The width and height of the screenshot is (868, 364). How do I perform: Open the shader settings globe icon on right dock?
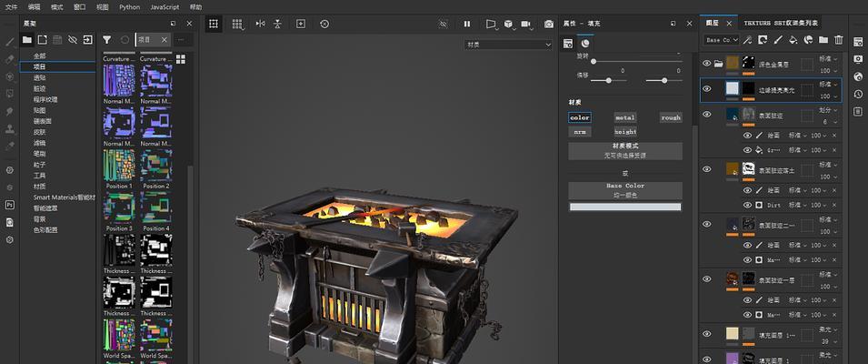coord(858,76)
